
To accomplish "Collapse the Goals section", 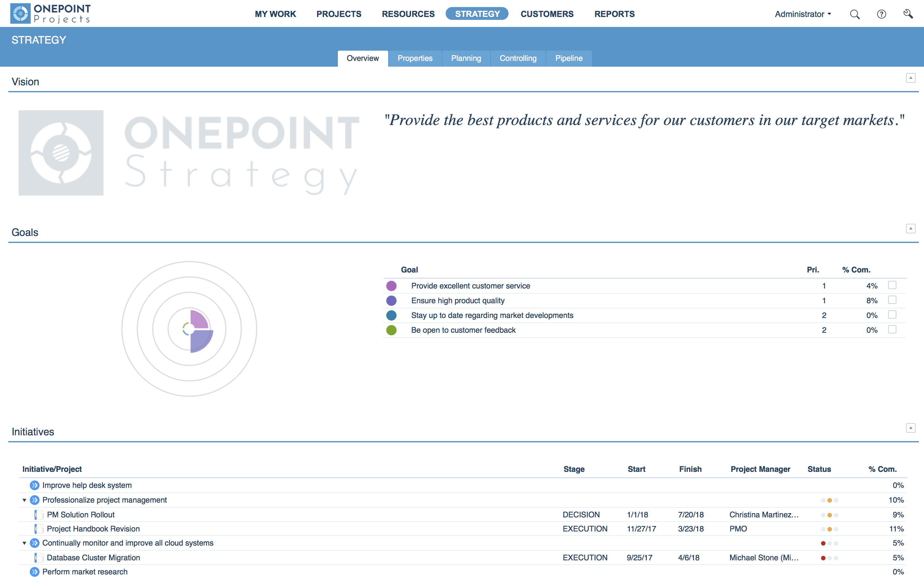I will tap(911, 228).
